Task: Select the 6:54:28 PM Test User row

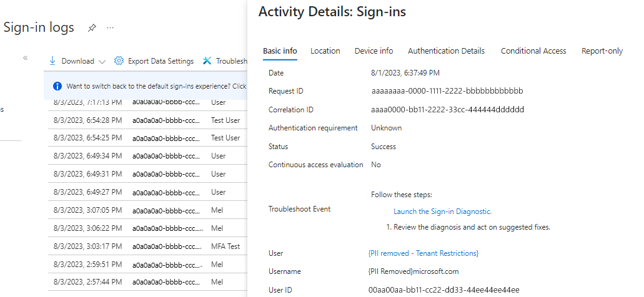Action: point(150,120)
